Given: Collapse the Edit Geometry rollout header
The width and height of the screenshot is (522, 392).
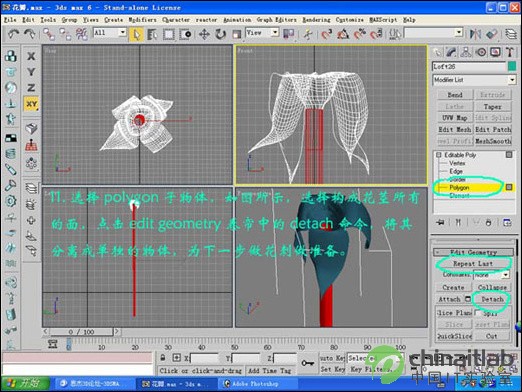Looking at the screenshot, I should [x=473, y=252].
